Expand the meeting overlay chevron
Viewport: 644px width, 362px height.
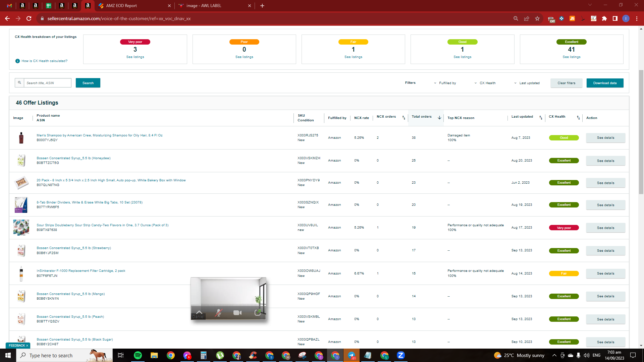[199, 312]
